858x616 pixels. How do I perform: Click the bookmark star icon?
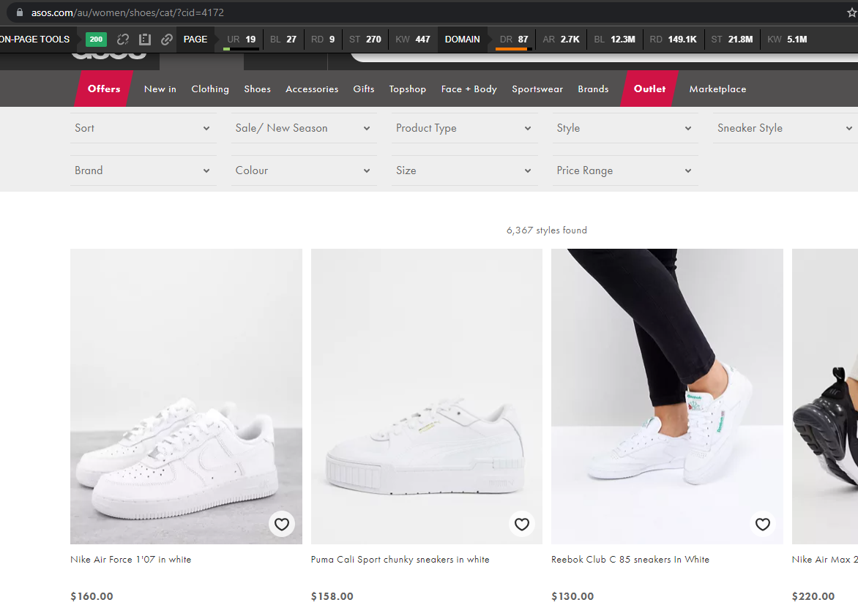[852, 12]
